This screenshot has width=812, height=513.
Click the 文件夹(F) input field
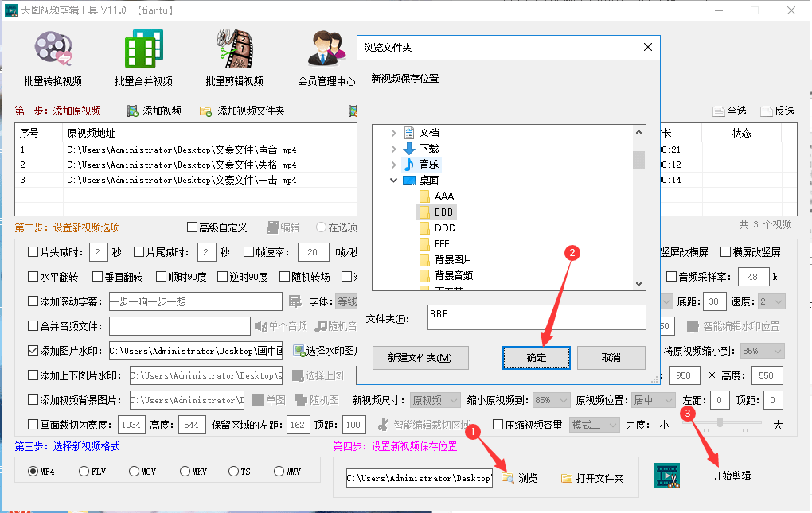point(537,317)
